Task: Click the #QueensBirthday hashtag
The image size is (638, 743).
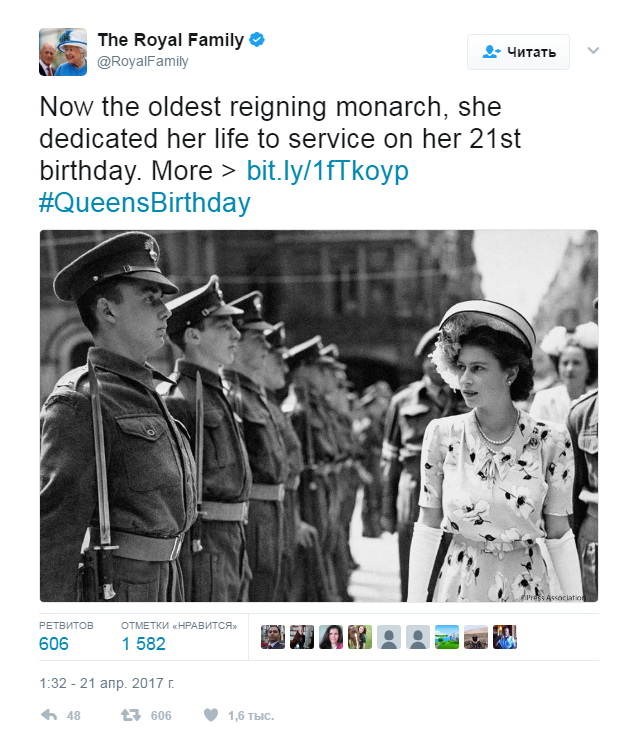Action: [x=144, y=203]
